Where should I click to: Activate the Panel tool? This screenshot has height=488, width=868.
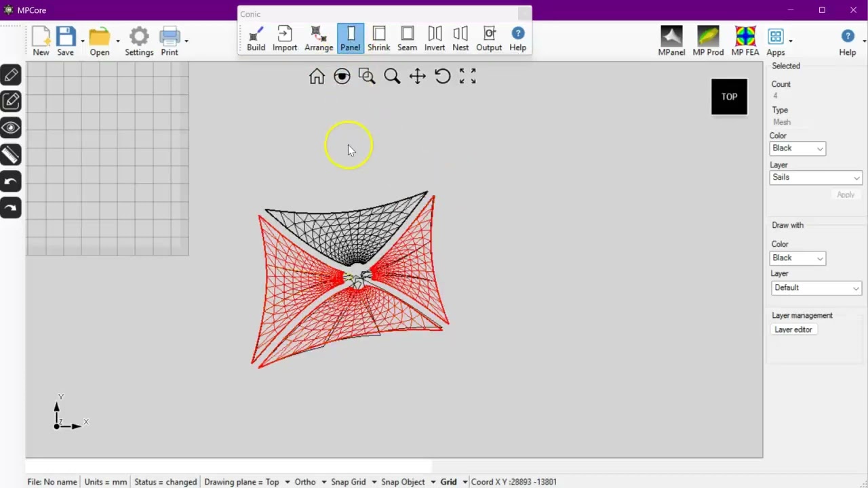tap(351, 39)
